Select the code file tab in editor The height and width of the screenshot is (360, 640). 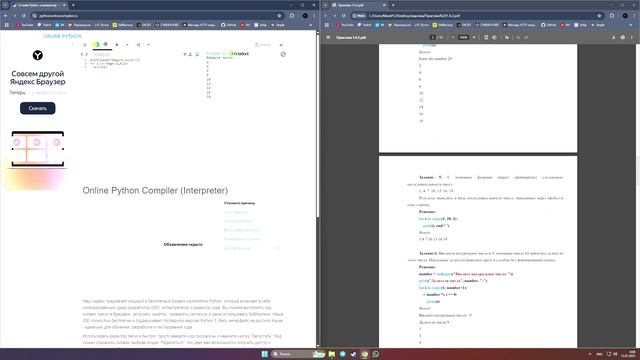click(x=102, y=54)
